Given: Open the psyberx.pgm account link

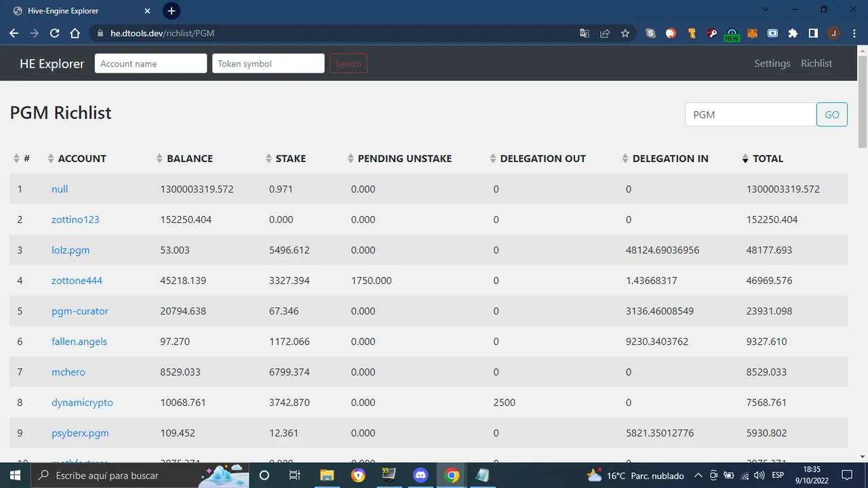Looking at the screenshot, I should click(80, 433).
